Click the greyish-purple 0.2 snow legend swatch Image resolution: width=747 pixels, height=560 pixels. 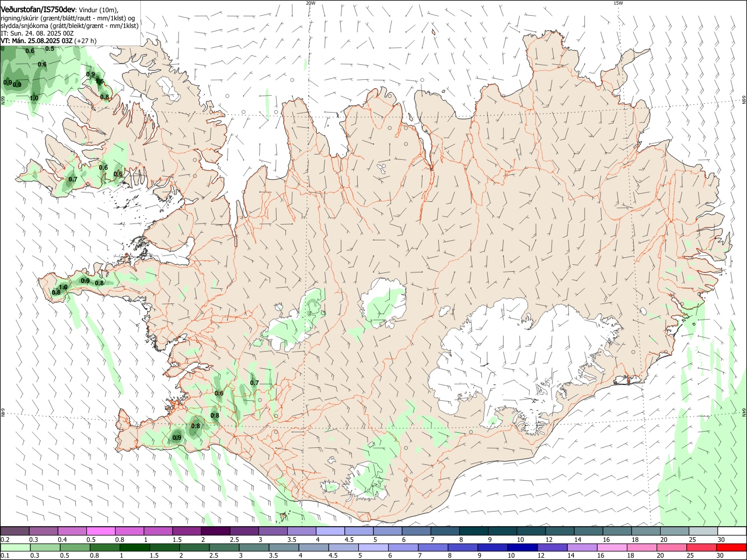tap(15, 531)
